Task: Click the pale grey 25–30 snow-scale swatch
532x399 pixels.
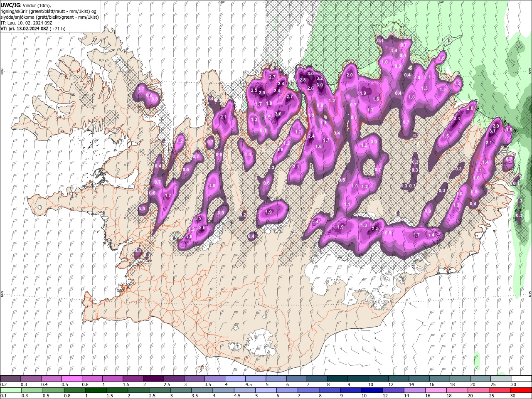Action: tap(500, 379)
